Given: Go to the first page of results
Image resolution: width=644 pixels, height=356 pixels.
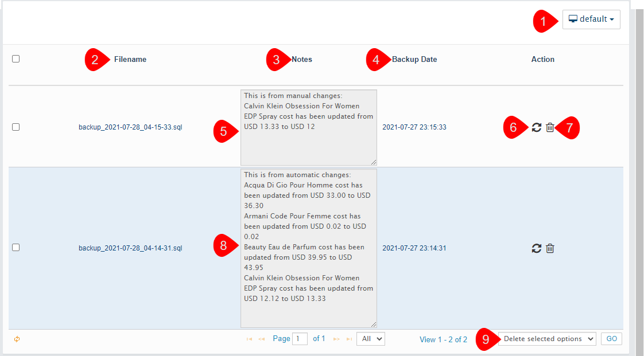Looking at the screenshot, I should click(249, 339).
